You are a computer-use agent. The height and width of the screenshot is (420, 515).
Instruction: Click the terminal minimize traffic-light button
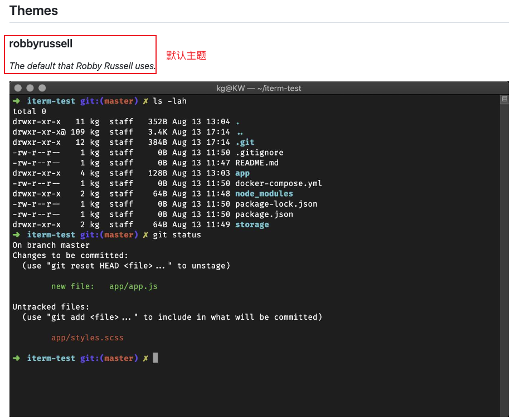point(30,88)
